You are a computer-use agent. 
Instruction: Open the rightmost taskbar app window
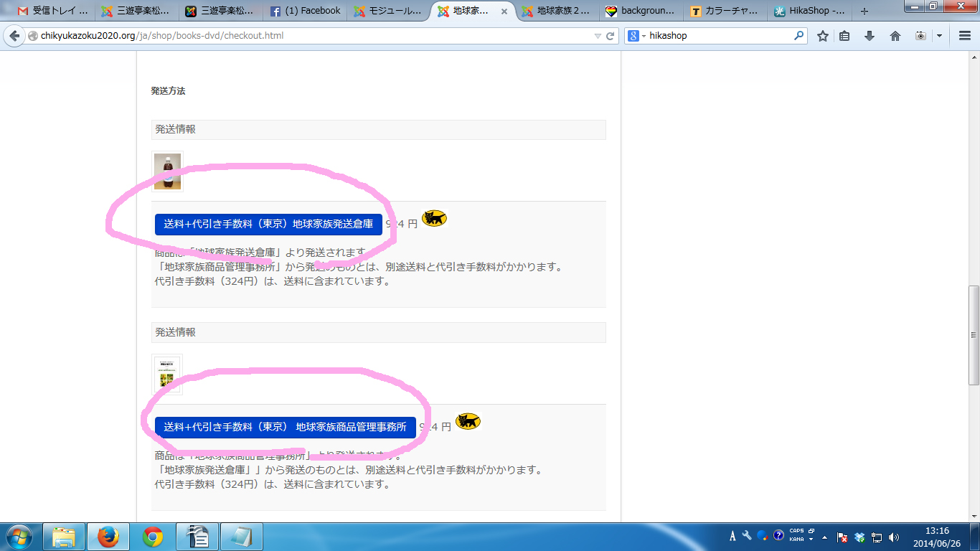242,537
